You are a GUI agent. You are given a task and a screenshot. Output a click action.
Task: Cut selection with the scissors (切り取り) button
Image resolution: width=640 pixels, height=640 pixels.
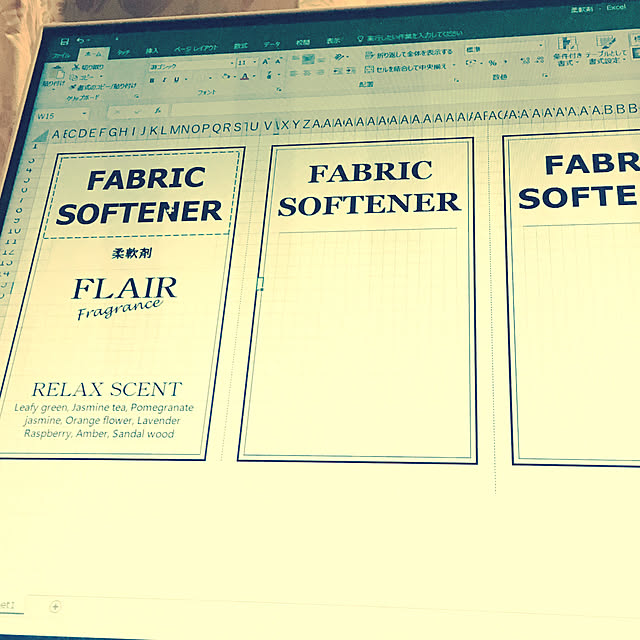(x=88, y=67)
